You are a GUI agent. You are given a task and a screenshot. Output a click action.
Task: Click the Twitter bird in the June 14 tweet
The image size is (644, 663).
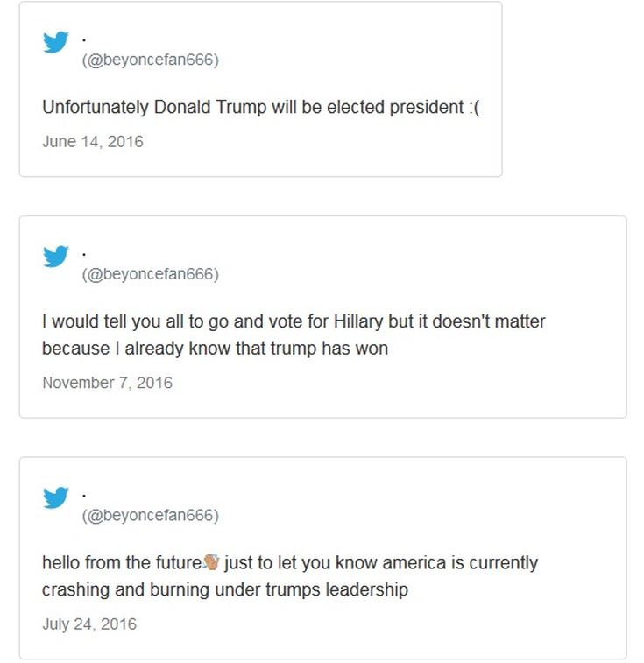(56, 42)
